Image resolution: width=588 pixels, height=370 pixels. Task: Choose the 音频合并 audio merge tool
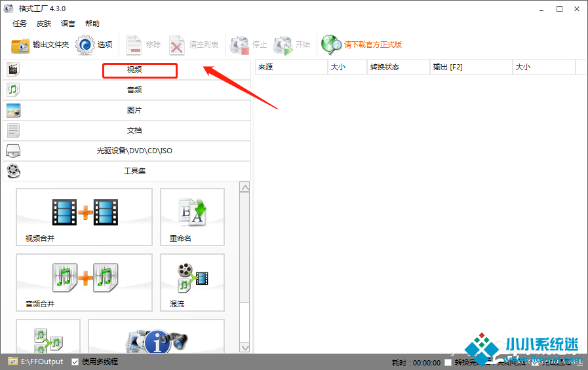[84, 283]
